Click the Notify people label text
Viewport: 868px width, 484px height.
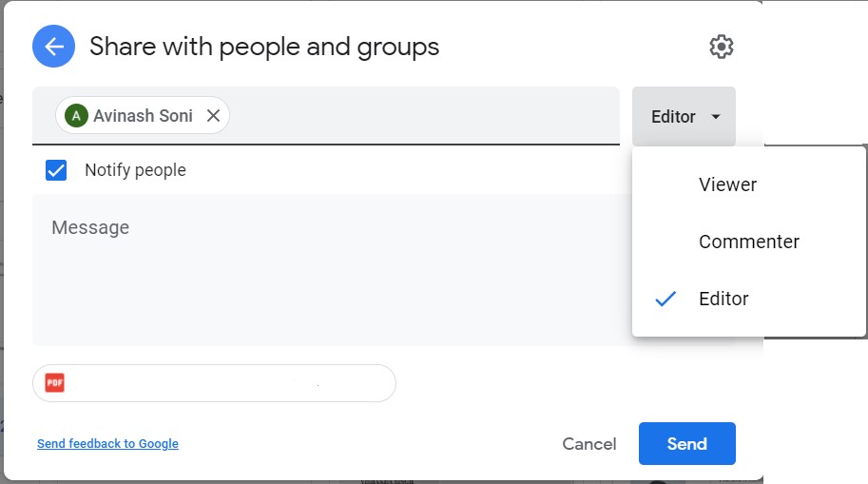click(135, 170)
